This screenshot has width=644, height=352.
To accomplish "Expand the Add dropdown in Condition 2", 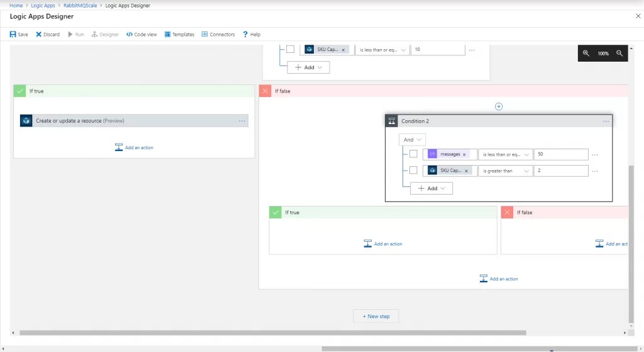I will (431, 188).
